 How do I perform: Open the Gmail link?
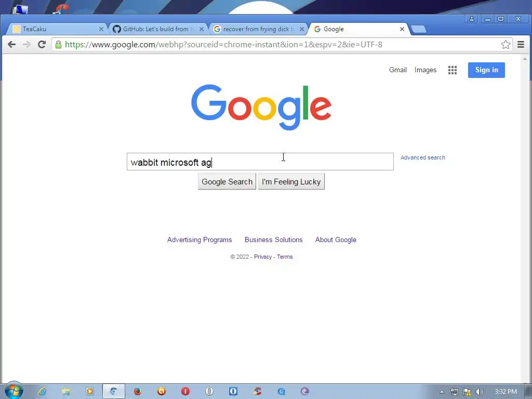point(397,70)
